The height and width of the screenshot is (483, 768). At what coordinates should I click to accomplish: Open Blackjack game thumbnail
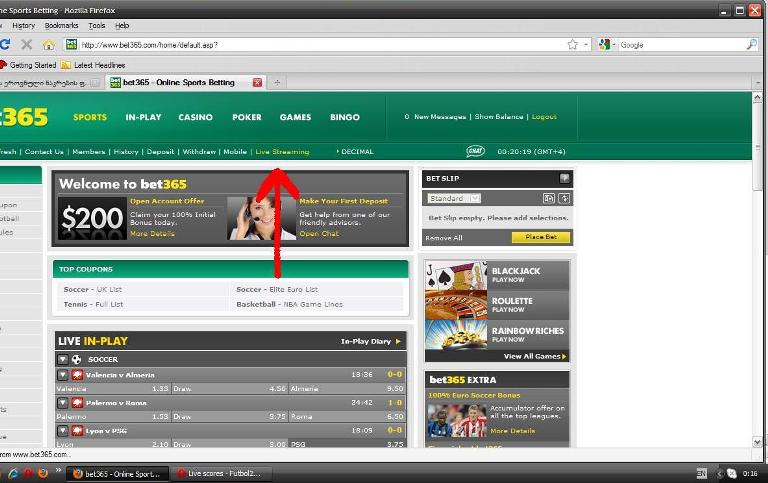456,275
